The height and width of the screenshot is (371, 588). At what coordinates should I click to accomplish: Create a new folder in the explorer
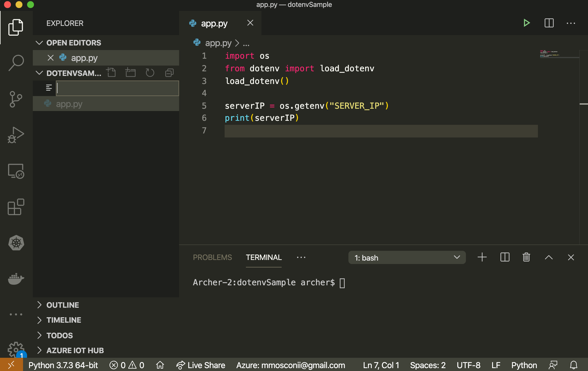coord(130,73)
